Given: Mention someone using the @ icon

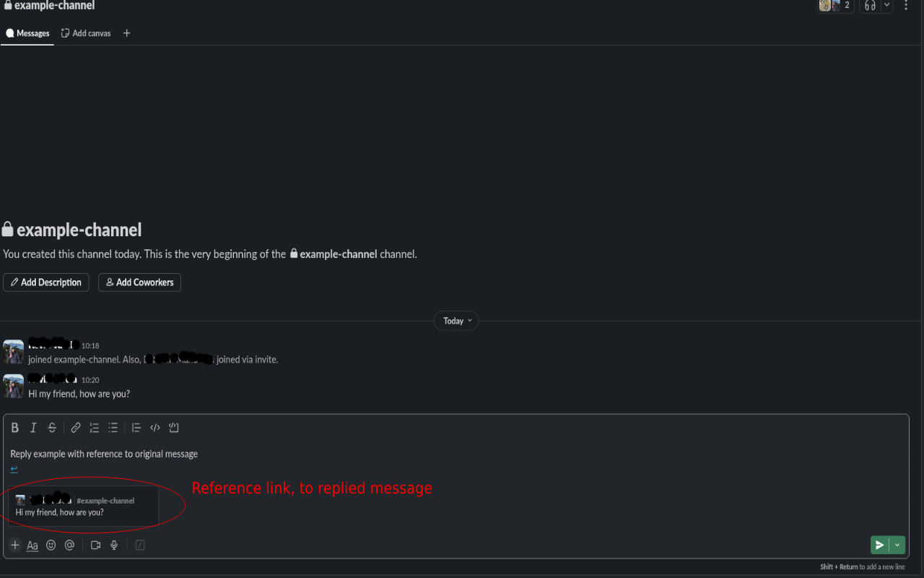Looking at the screenshot, I should click(70, 545).
